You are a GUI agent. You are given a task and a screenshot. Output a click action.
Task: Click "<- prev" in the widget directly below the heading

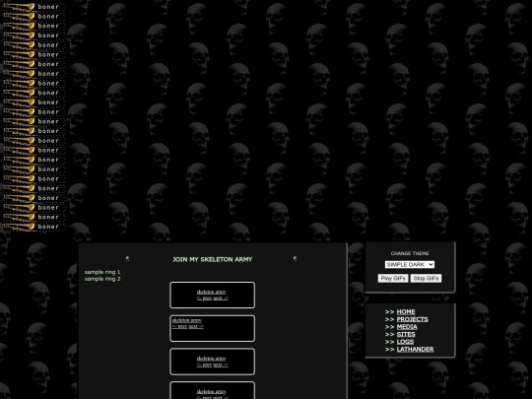(x=204, y=299)
